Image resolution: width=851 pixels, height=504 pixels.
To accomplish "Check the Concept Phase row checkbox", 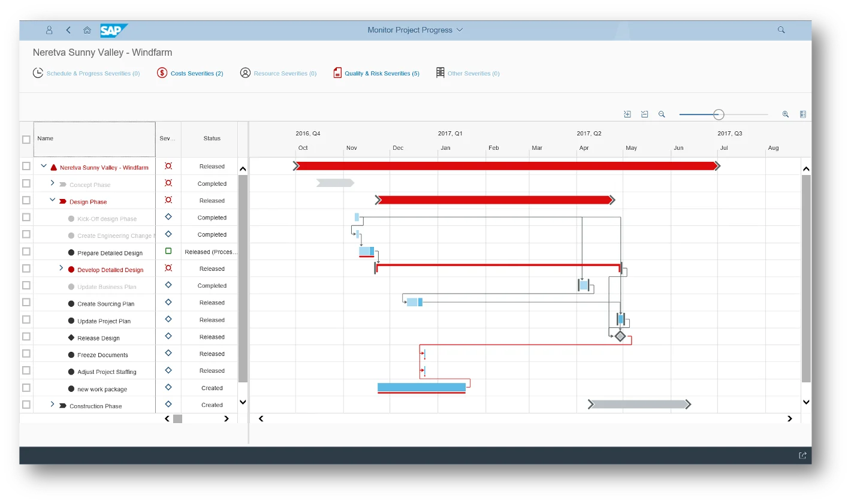I will point(26,183).
